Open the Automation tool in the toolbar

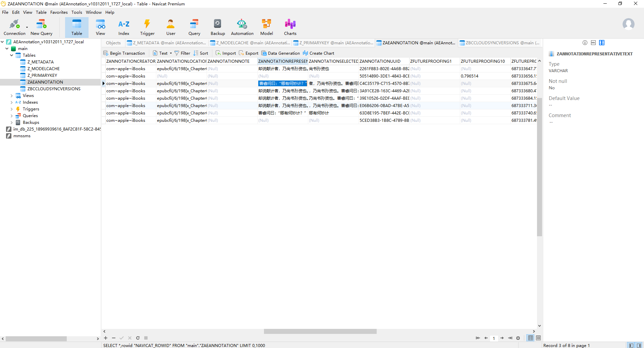pyautogui.click(x=242, y=27)
